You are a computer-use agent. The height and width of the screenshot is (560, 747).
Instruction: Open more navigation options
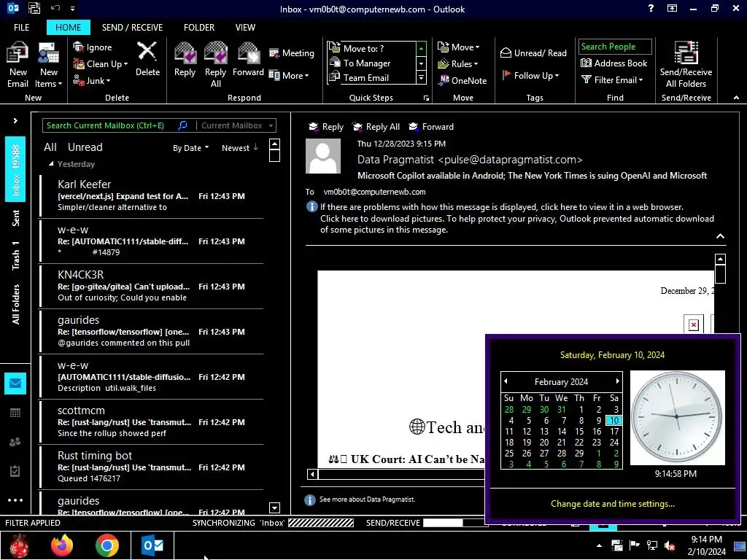pyautogui.click(x=15, y=500)
